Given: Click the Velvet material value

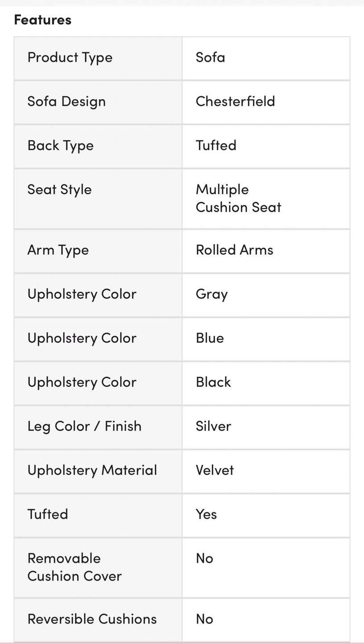Looking at the screenshot, I should [215, 470].
